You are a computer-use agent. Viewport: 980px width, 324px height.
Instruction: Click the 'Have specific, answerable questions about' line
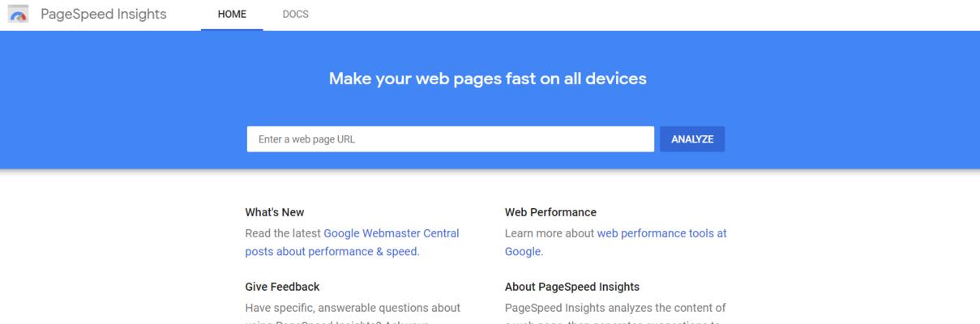[353, 308]
